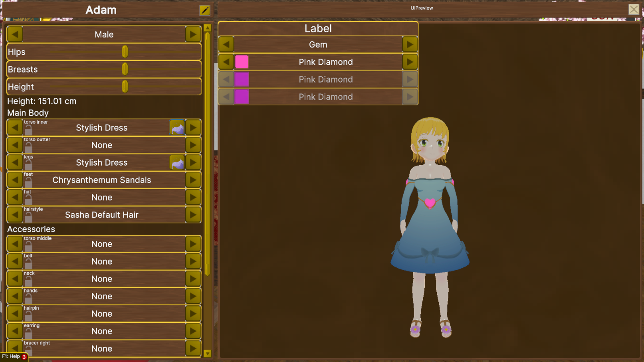Select next belt accessory
Screen dimensions: 644x362
(193, 261)
